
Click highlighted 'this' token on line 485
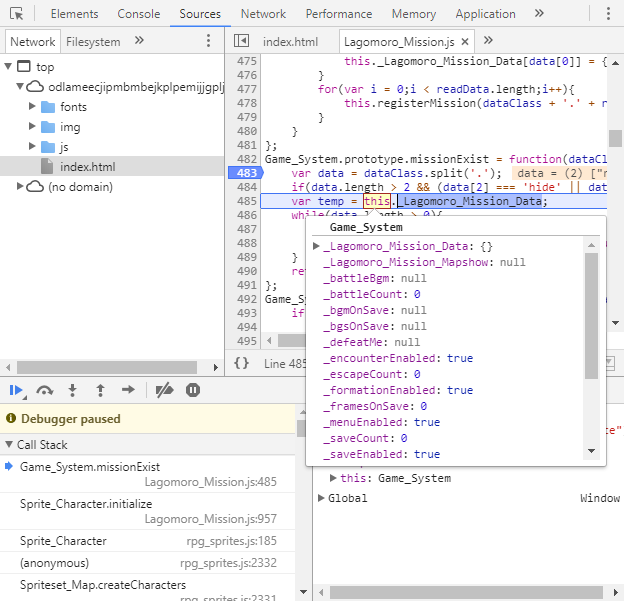[x=376, y=201]
